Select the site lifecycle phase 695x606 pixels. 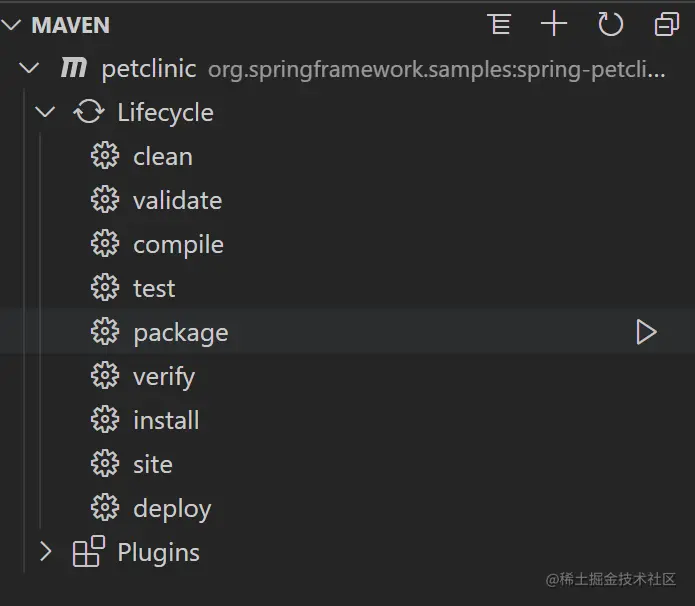[x=153, y=465]
